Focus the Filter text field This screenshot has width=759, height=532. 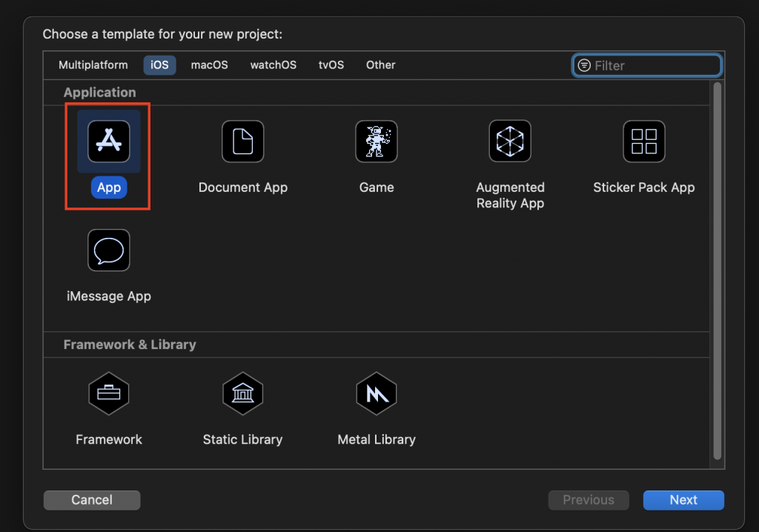(x=646, y=65)
